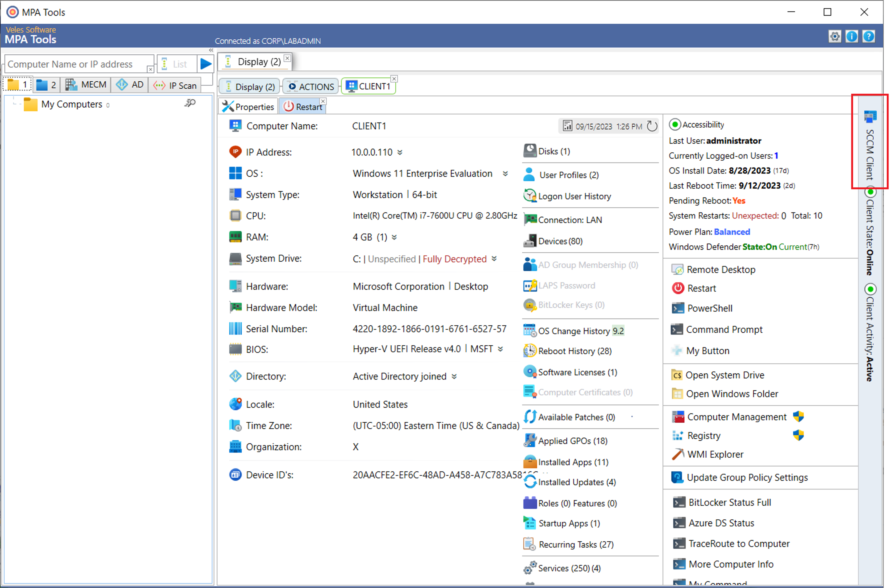This screenshot has width=891, height=588.
Task: Open Available Patches (0)
Action: (x=569, y=417)
